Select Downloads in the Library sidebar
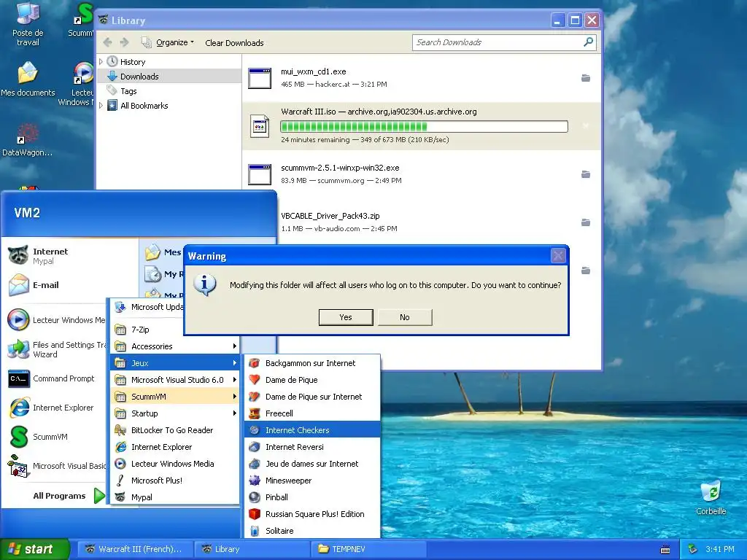Screen dimensions: 747x560 pos(169,76)
